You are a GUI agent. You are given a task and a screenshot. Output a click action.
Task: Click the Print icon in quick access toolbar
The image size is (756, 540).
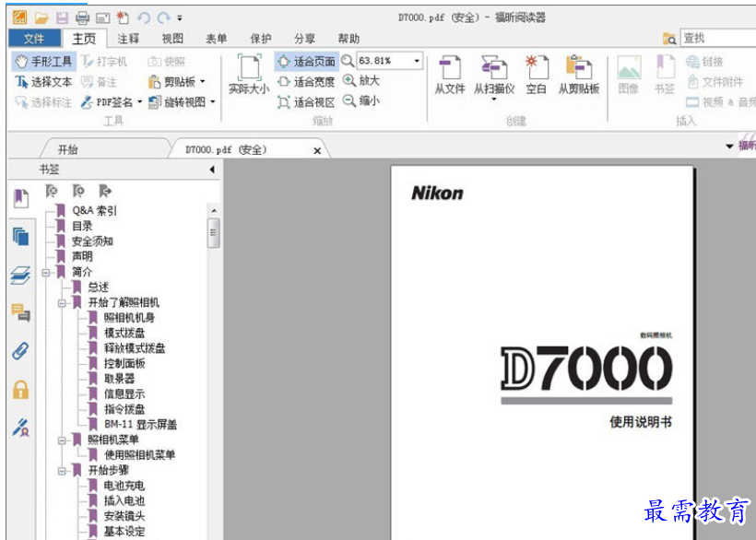pos(82,18)
